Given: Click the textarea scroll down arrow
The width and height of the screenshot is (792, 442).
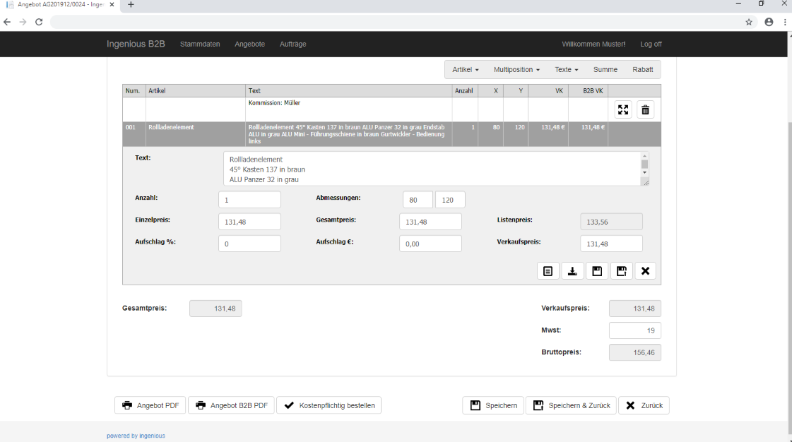Looking at the screenshot, I should pyautogui.click(x=645, y=173).
